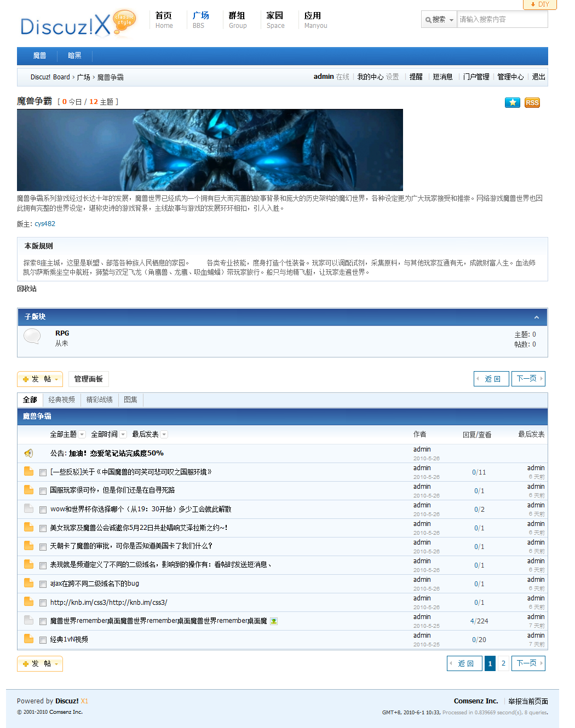The height and width of the screenshot is (728, 575).
Task: Open the bottom 发帖 dropdown button
Action: 40,663
